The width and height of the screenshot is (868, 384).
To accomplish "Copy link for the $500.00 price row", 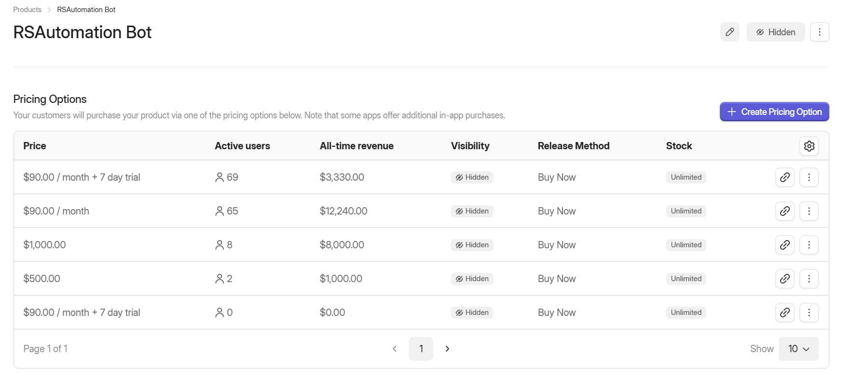I will [784, 279].
